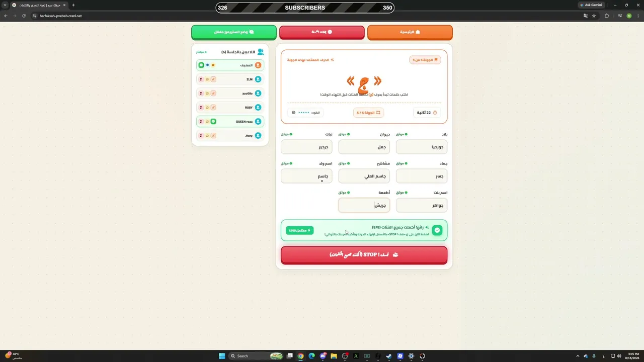Show hidden system tray icons chevron
This screenshot has height=362, width=644.
click(x=578, y=356)
